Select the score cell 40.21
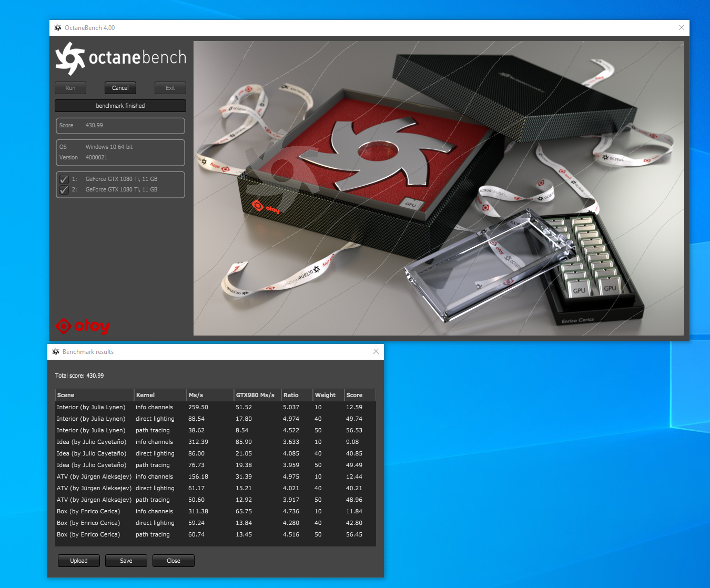Image resolution: width=710 pixels, height=588 pixels. [x=354, y=488]
